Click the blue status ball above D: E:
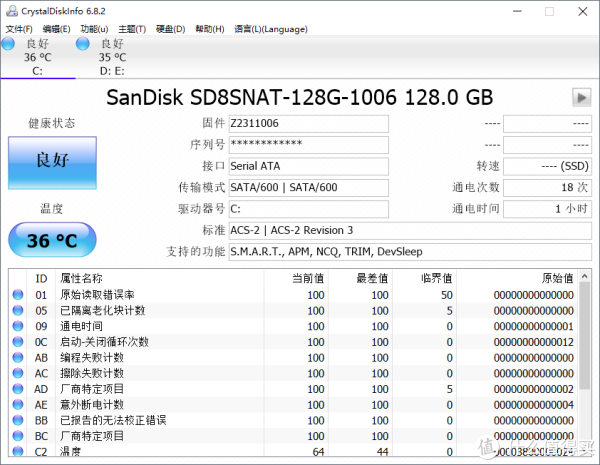Screen dimensions: 600x465 [83, 44]
